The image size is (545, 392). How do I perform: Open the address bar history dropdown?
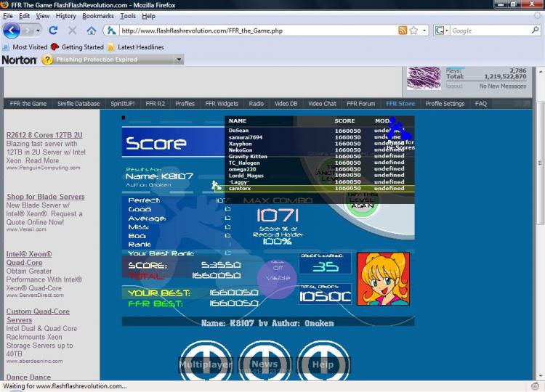point(424,30)
